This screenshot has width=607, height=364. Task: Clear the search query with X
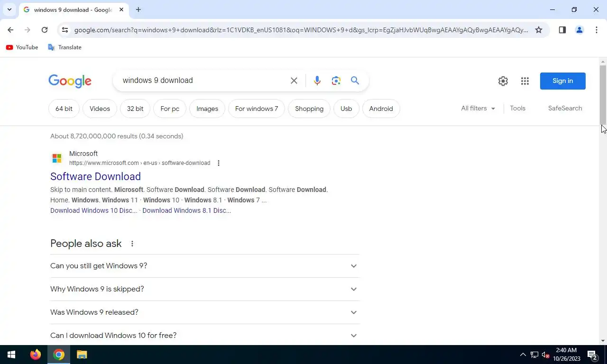pyautogui.click(x=294, y=81)
